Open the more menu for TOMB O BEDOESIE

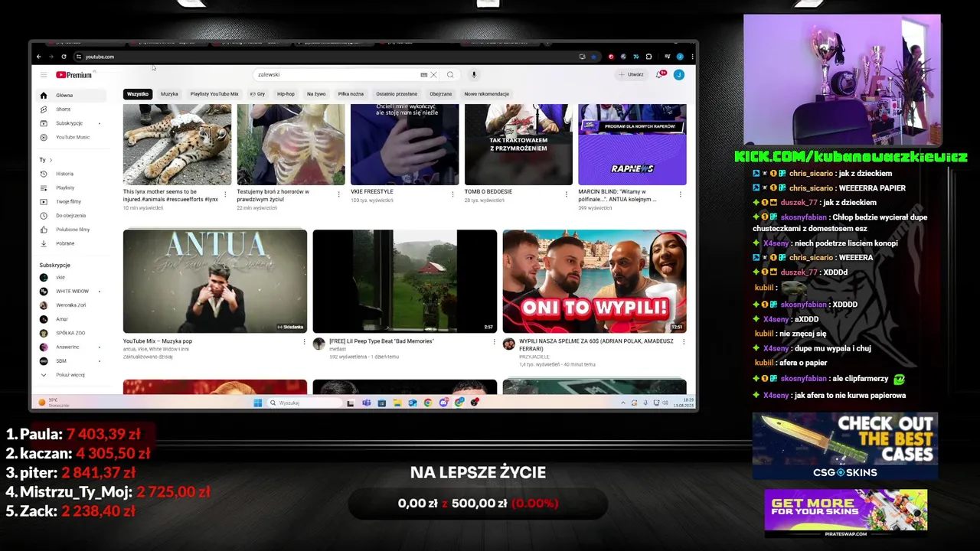566,194
